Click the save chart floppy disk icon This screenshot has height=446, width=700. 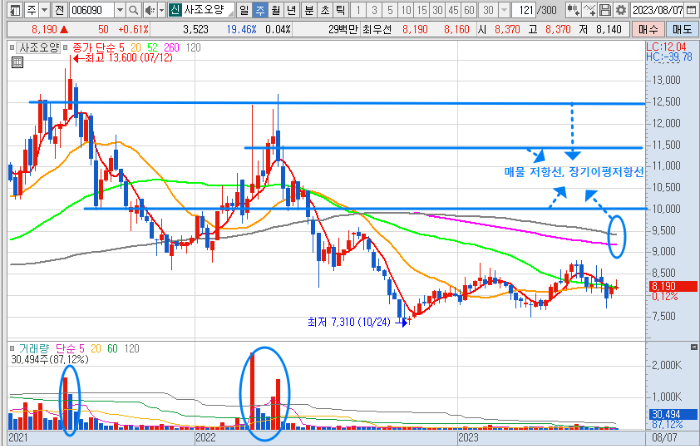605,10
